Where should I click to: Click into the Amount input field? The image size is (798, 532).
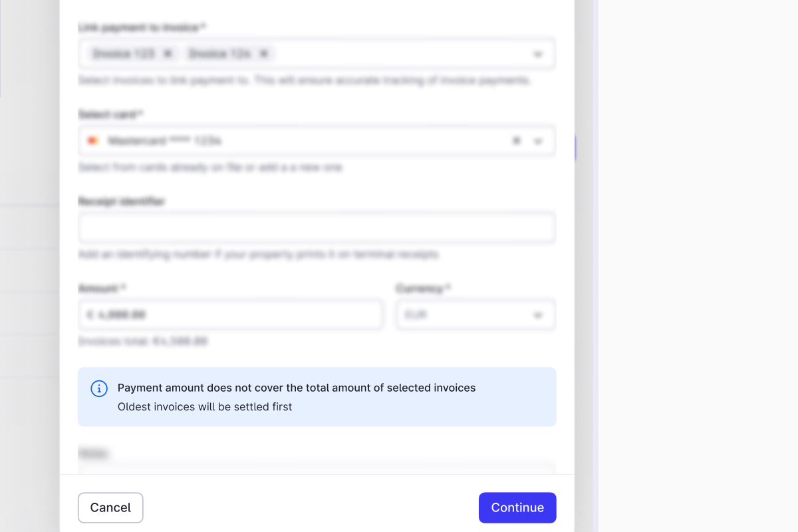(230, 315)
